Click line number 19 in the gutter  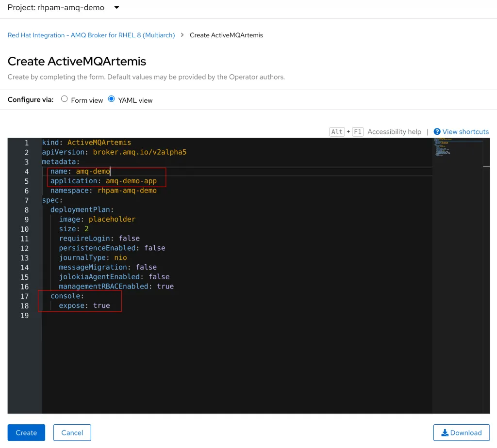(24, 316)
